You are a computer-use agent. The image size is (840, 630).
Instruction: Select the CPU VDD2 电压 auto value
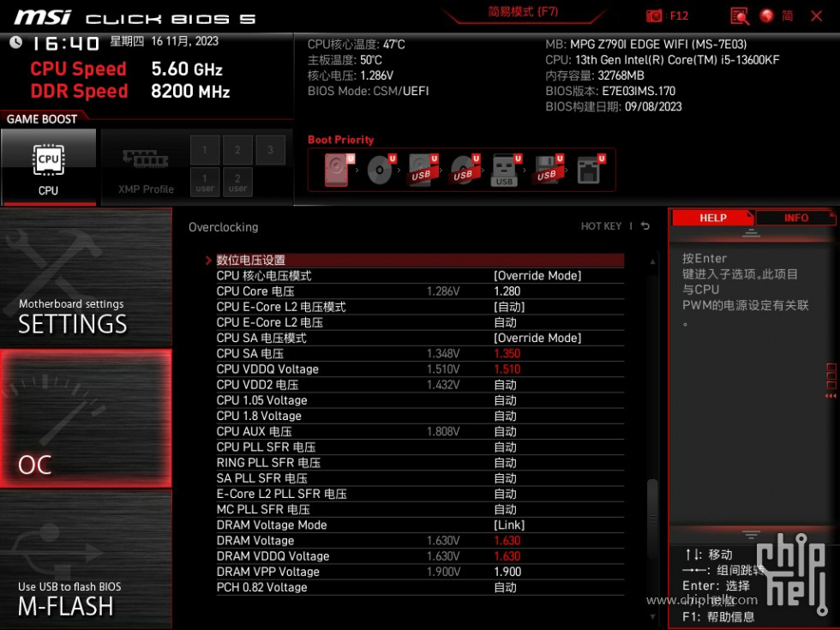point(505,385)
